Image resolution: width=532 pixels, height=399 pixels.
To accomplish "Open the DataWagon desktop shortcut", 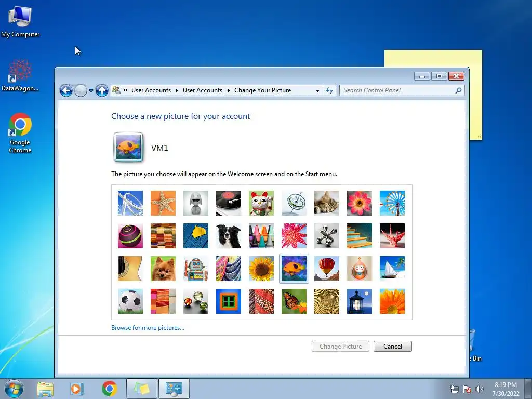I will 20,75.
